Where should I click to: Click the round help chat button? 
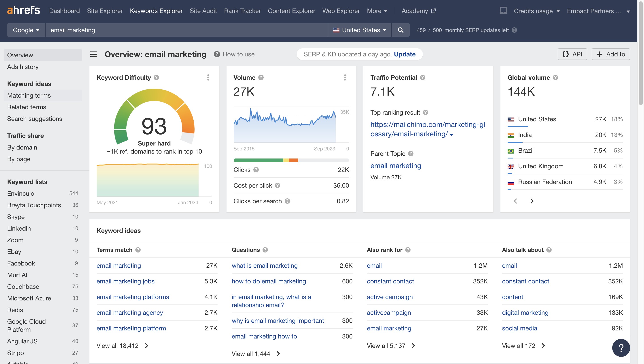[621, 347]
